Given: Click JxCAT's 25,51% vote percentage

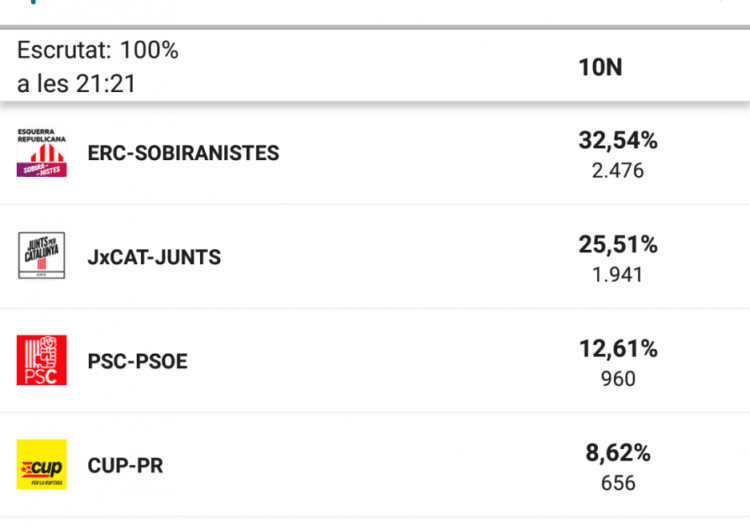Looking at the screenshot, I should click(618, 245).
